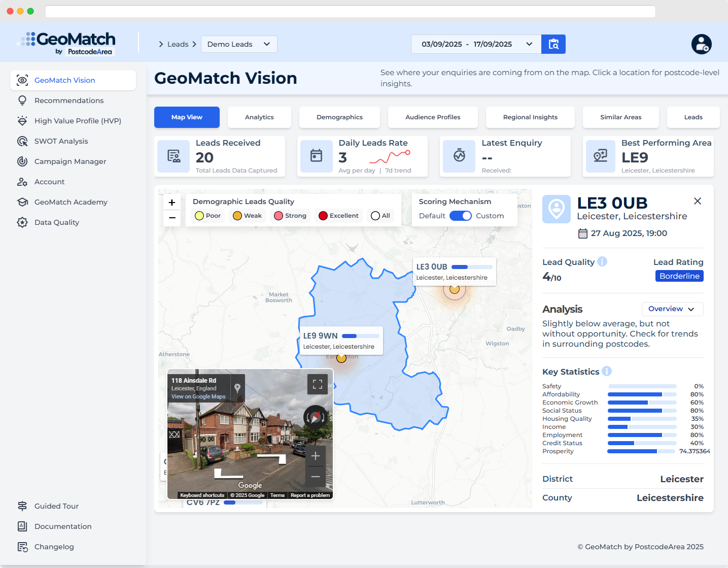The width and height of the screenshot is (728, 568).
Task: Toggle the Scoring Mechanism switch
Action: pyautogui.click(x=461, y=216)
